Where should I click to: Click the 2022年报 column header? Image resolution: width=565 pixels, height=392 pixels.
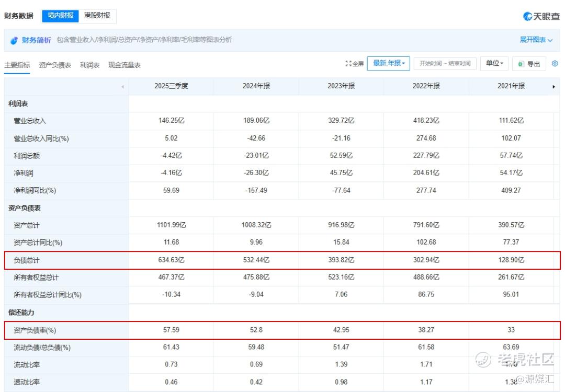pos(426,86)
